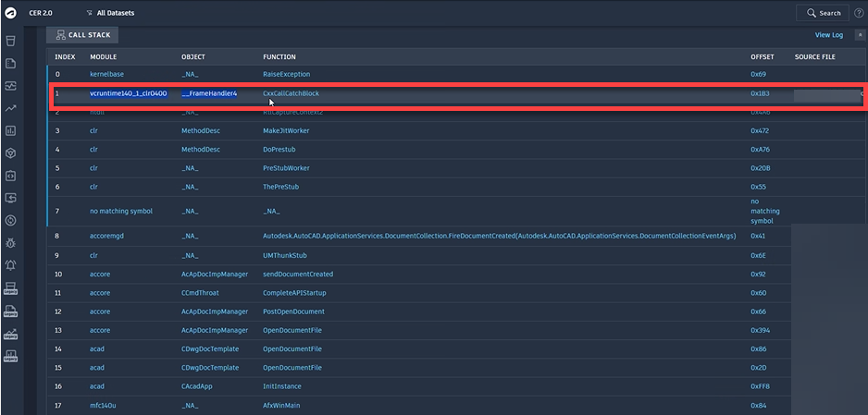This screenshot has height=415, width=868.
Task: Select the screen import sidebar icon
Action: (x=10, y=198)
